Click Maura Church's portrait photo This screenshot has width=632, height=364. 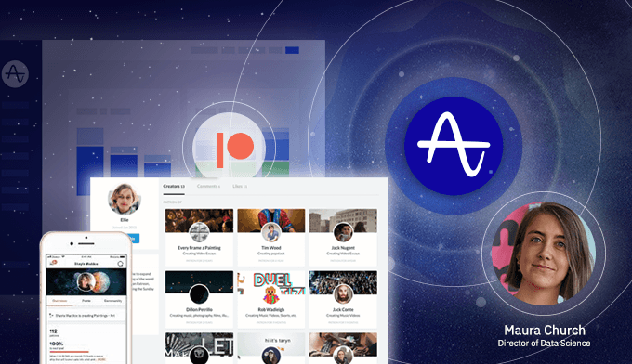[544, 253]
